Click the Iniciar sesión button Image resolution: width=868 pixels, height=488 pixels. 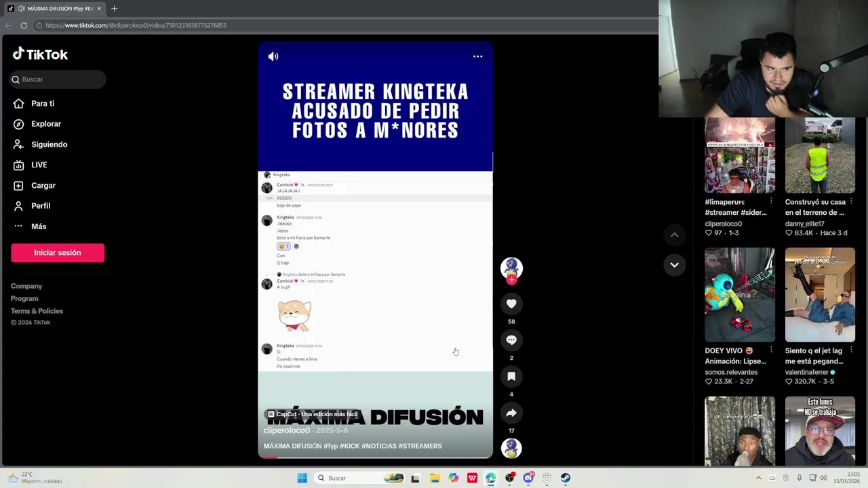point(58,253)
